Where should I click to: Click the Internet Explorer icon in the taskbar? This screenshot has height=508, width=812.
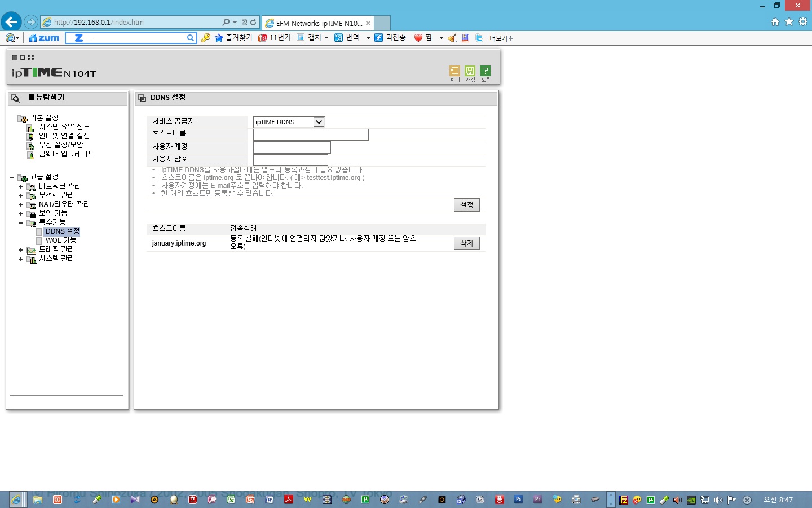[16, 500]
